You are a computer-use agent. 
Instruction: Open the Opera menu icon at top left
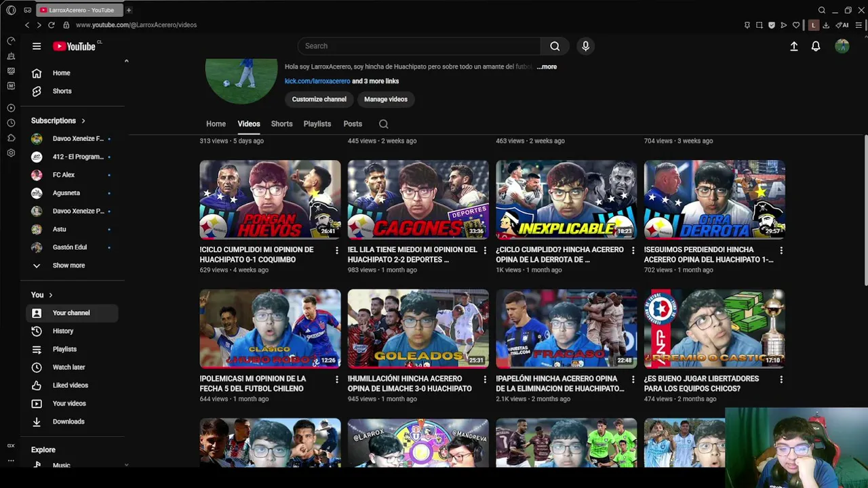[11, 10]
